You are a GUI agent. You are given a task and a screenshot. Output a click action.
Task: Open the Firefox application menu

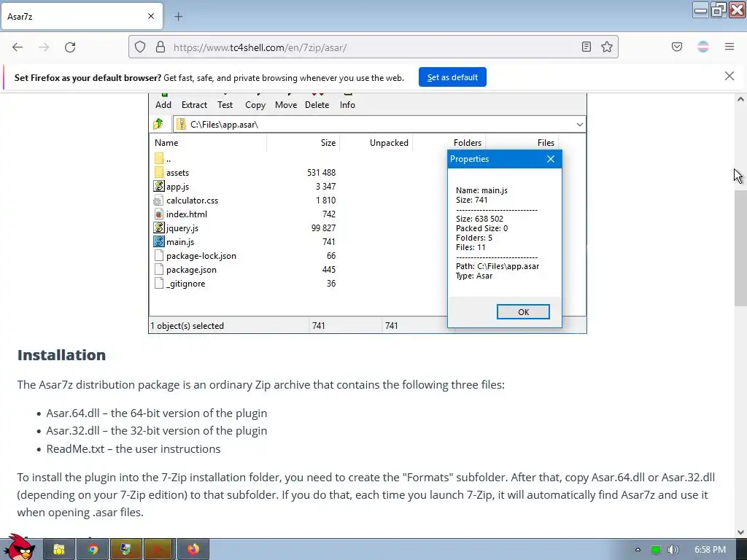click(x=729, y=47)
